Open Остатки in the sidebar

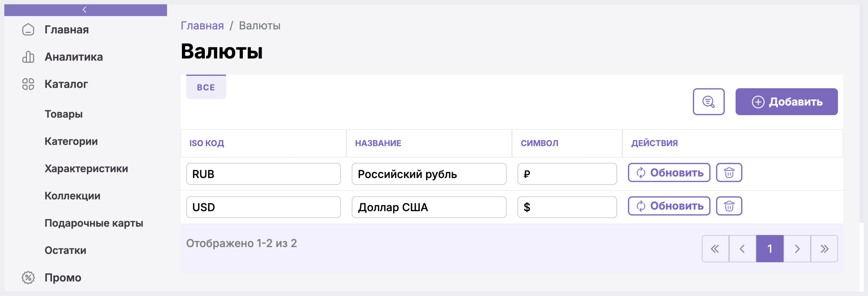click(x=65, y=250)
